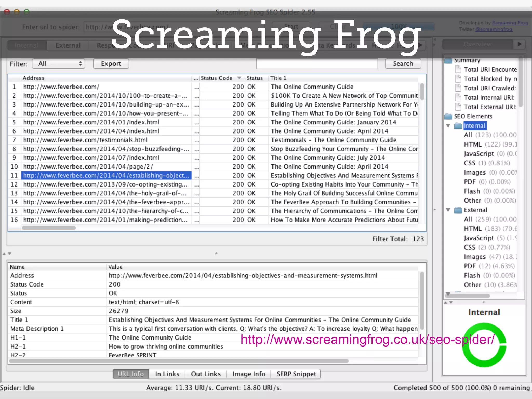This screenshot has height=399, width=532.
Task: Sort by Status Code column arrow
Action: (x=239, y=78)
